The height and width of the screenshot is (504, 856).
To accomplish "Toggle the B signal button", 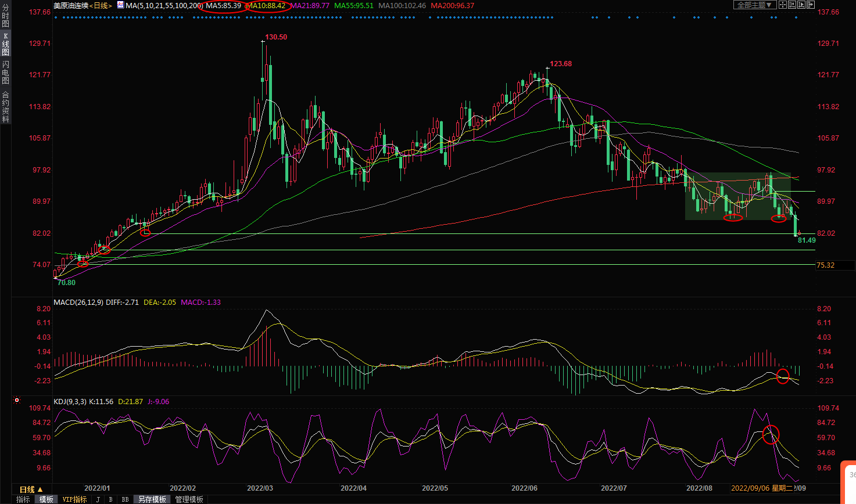I will (110, 499).
